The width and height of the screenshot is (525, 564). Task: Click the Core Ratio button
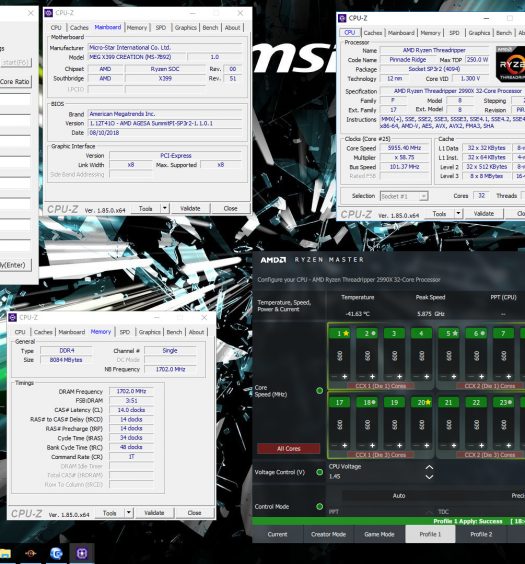(15, 82)
